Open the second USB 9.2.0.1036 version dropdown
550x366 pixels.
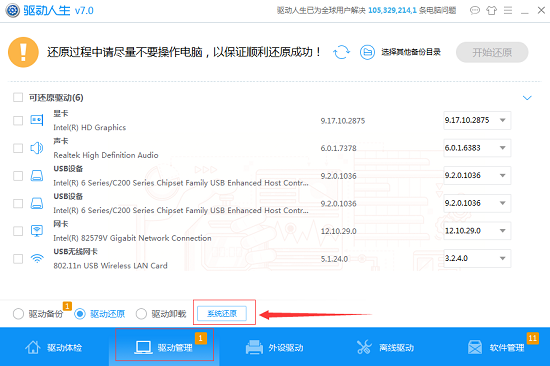click(x=477, y=203)
